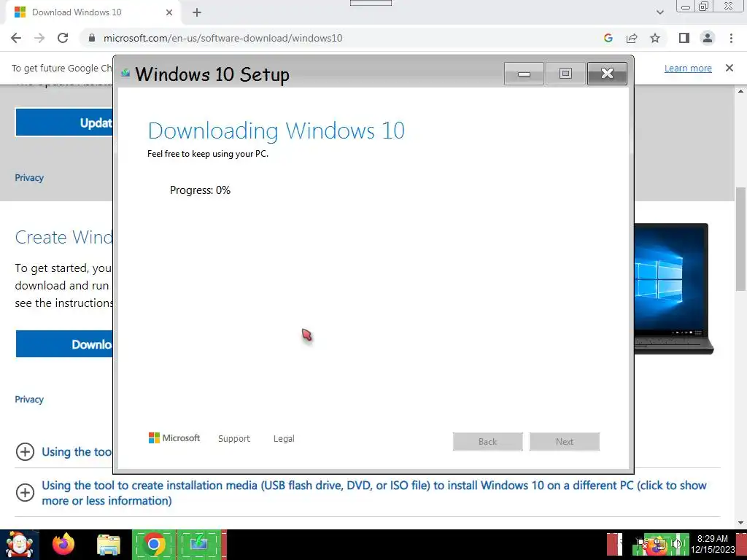Go back using Chrome's back arrow

(x=16, y=38)
